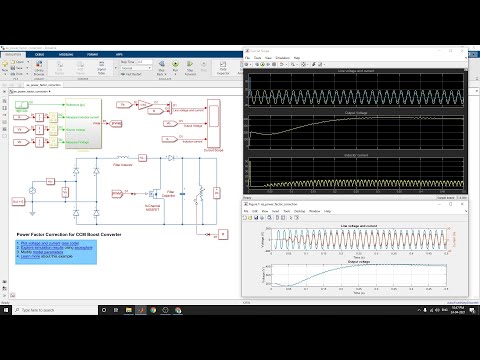
Task: Click scale axes icon in scope toolbar
Action: pyautogui.click(x=303, y=64)
